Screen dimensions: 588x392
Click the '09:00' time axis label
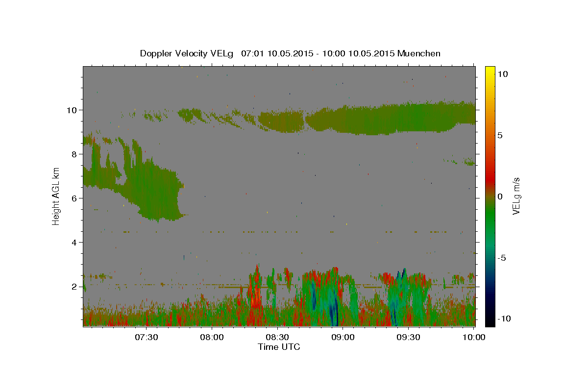coord(343,338)
